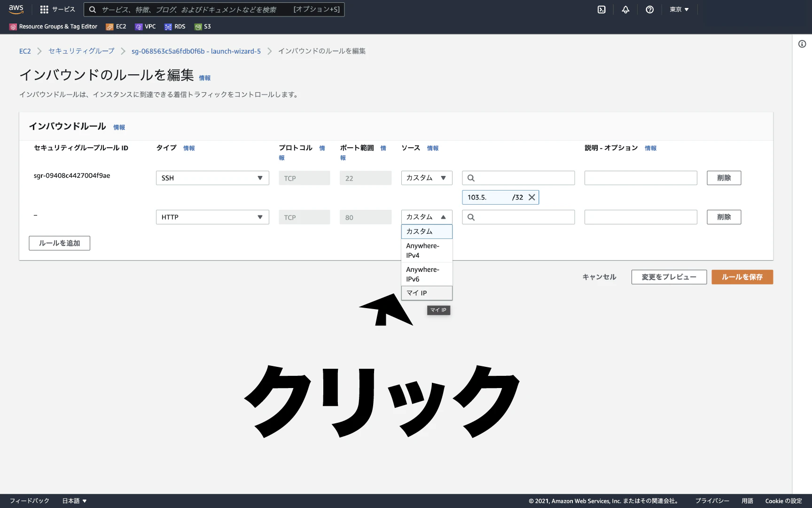Image resolution: width=812 pixels, height=508 pixels.
Task: Open the 日本語 language selector in footer
Action: point(74,501)
